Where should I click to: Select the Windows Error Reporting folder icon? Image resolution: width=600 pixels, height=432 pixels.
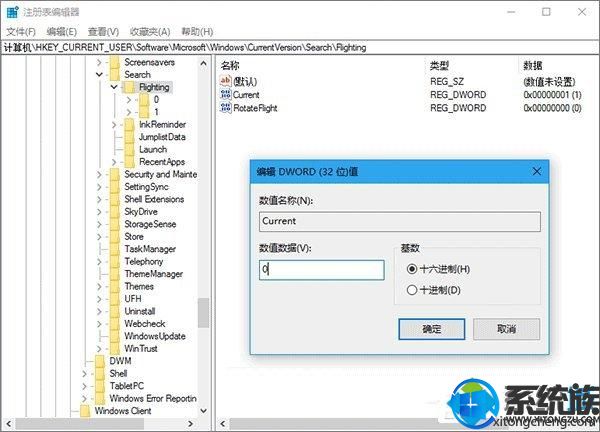pos(100,398)
